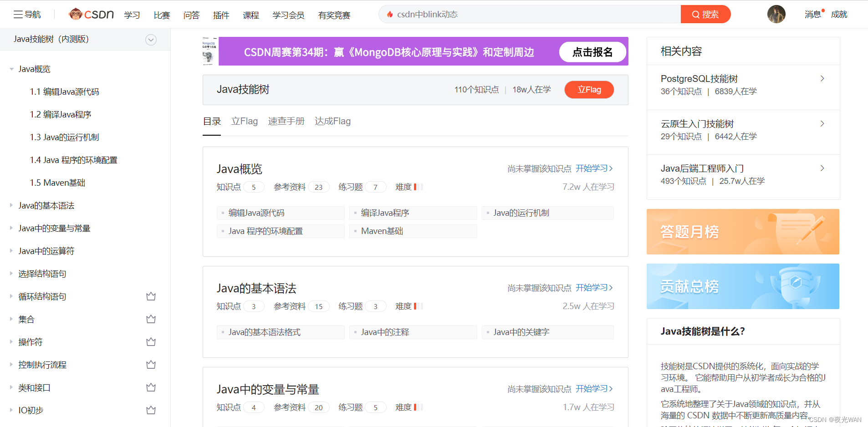The image size is (868, 427).
Task: Open PostgreSQL技能树 arrow icon
Action: click(822, 78)
